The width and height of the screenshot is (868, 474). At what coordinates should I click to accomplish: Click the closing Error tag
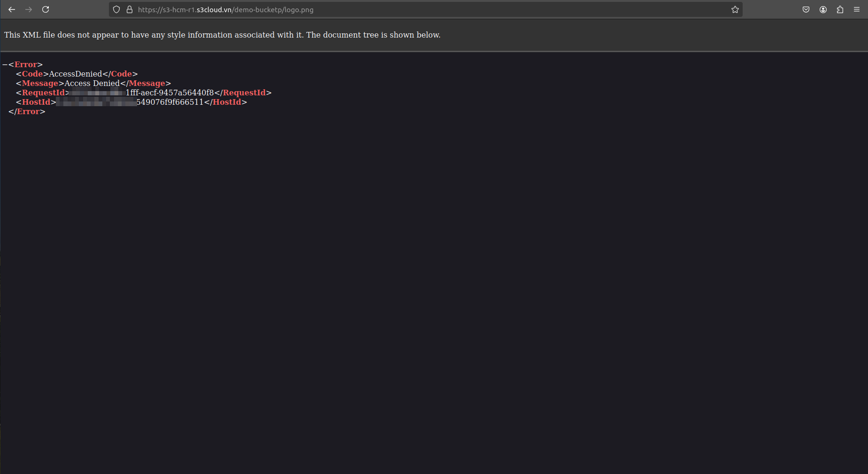click(27, 111)
